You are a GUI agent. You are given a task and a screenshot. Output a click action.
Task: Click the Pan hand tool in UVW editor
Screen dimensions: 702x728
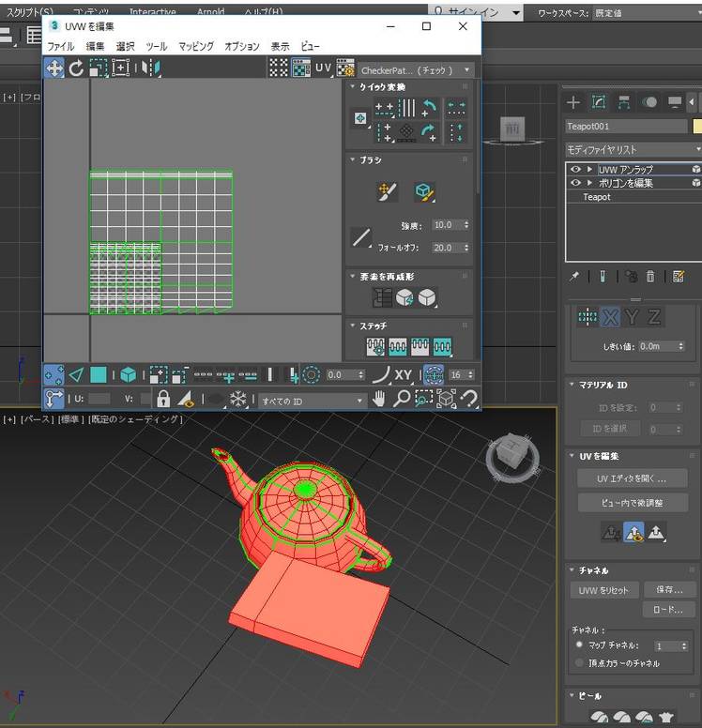(379, 399)
